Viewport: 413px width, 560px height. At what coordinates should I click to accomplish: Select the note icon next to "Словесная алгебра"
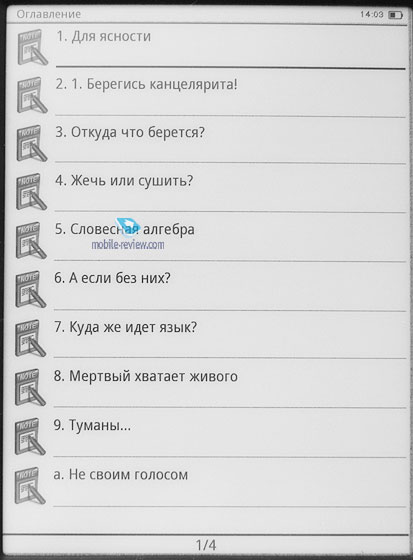click(31, 240)
